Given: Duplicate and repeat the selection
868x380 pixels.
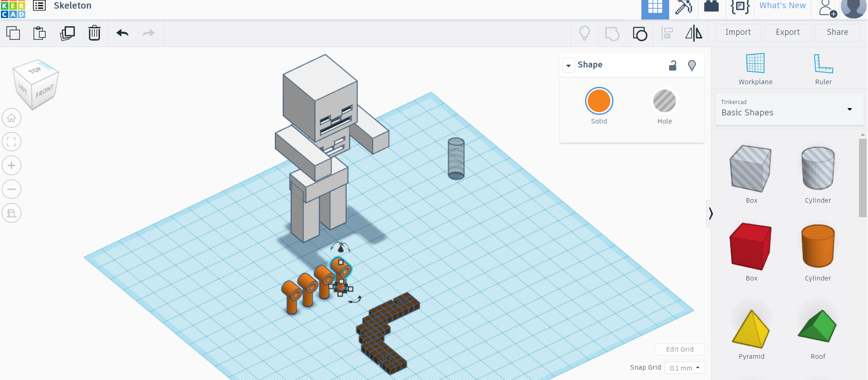Looking at the screenshot, I should click(67, 33).
